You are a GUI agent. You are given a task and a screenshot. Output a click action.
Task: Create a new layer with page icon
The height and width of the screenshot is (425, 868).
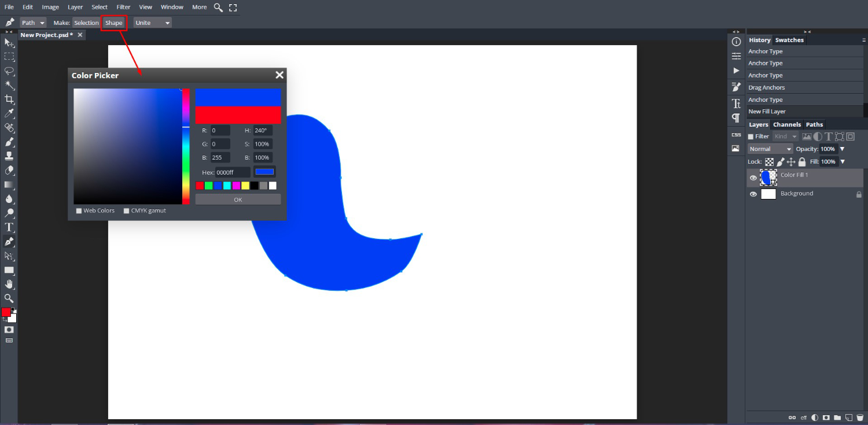tap(848, 417)
